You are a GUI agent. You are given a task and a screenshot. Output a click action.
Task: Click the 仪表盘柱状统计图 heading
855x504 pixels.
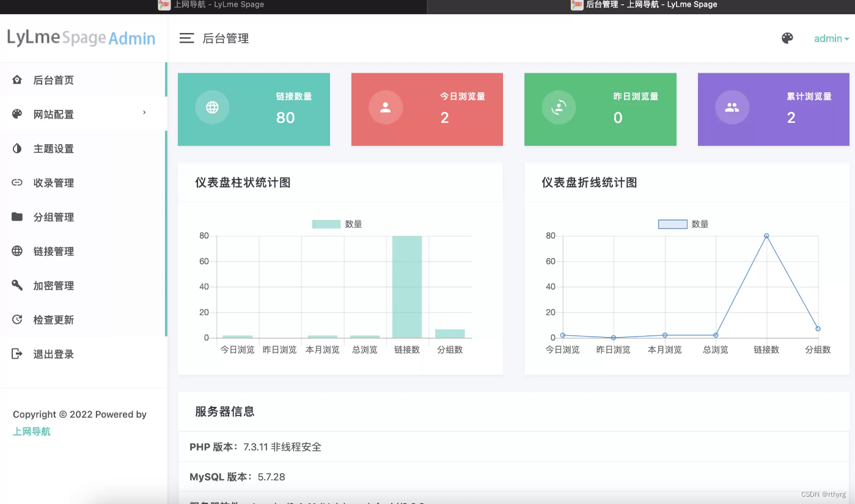tap(243, 183)
